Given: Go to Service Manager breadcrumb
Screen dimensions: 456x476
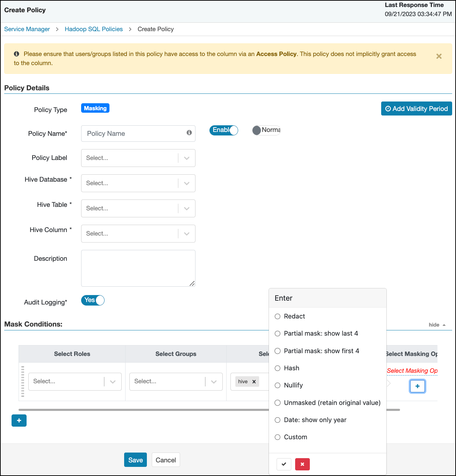Looking at the screenshot, I should [27, 29].
